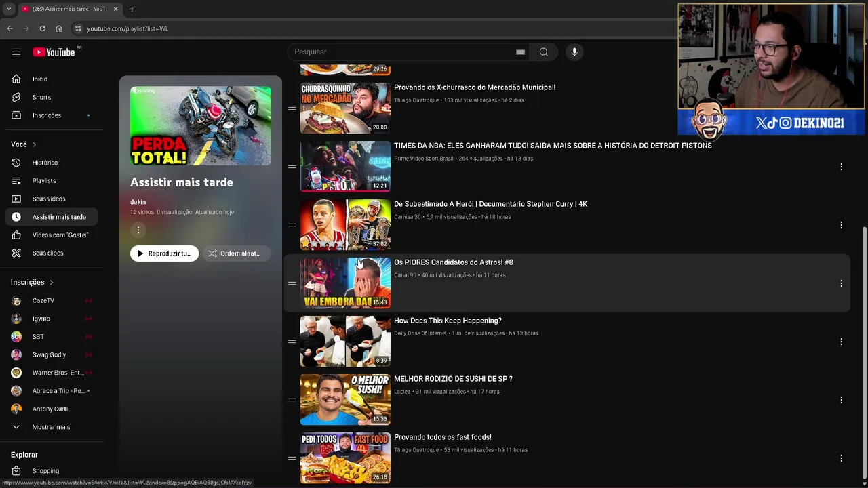The height and width of the screenshot is (488, 868).
Task: Open video title MELHOR RODIZIO DE SUSHI DE SP
Action: 453,379
